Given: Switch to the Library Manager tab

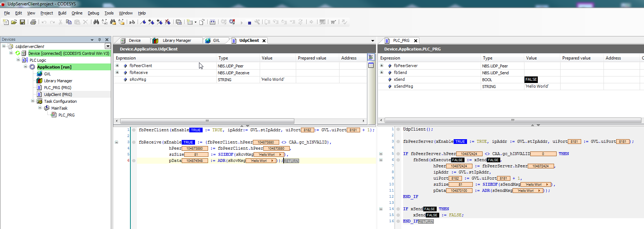Looking at the screenshot, I should click(176, 40).
